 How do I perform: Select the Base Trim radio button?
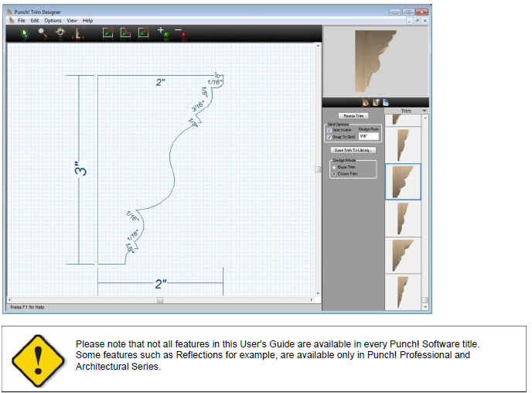click(x=334, y=167)
